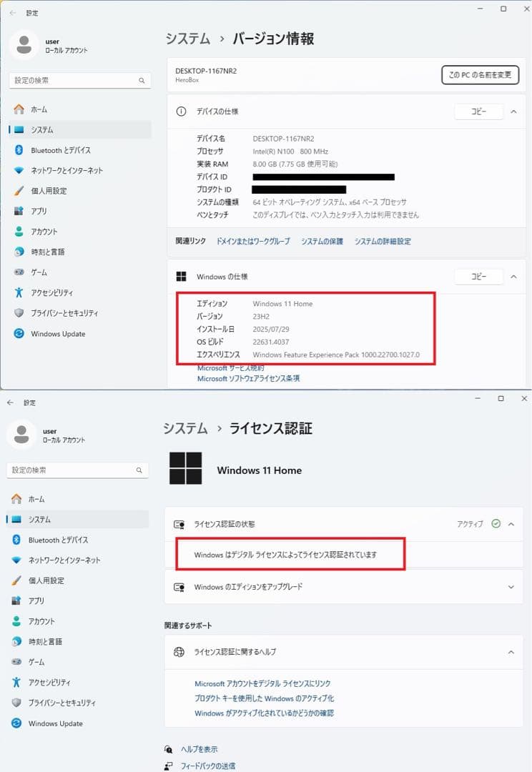Open Microsoft アカウントをデジタル ライセンスにリンク
Viewport: 532px width, 772px height.
pyautogui.click(x=262, y=683)
